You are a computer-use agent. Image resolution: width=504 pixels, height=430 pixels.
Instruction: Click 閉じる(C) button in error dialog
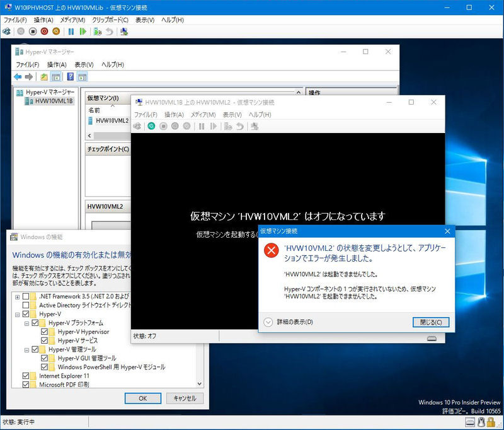(x=431, y=322)
